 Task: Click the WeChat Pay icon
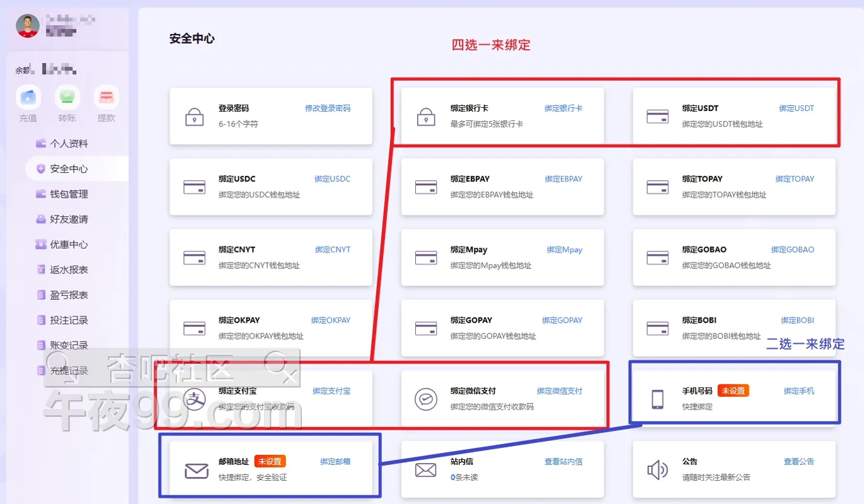click(426, 399)
